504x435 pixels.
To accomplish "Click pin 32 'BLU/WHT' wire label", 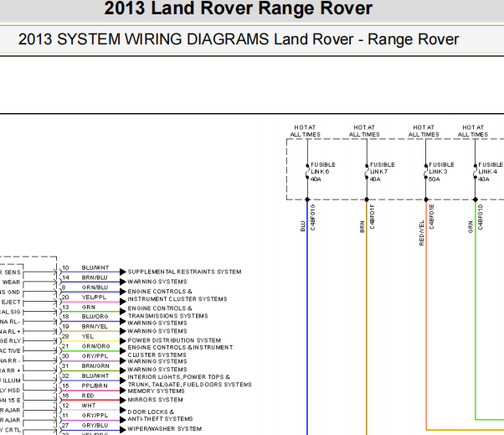I will click(95, 375).
